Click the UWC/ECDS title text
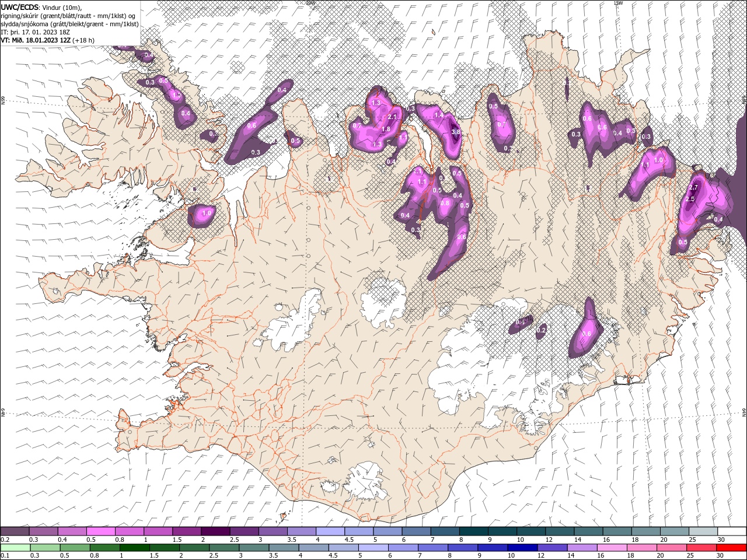This screenshot has width=747, height=560. pyautogui.click(x=21, y=7)
